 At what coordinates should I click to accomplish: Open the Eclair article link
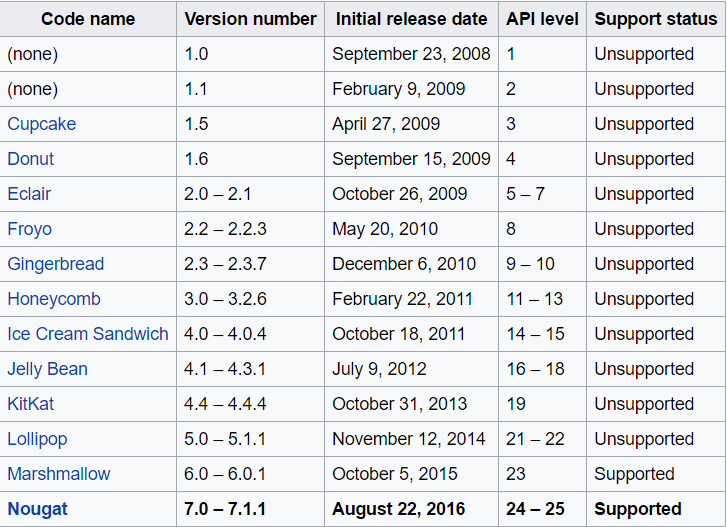tap(30, 194)
